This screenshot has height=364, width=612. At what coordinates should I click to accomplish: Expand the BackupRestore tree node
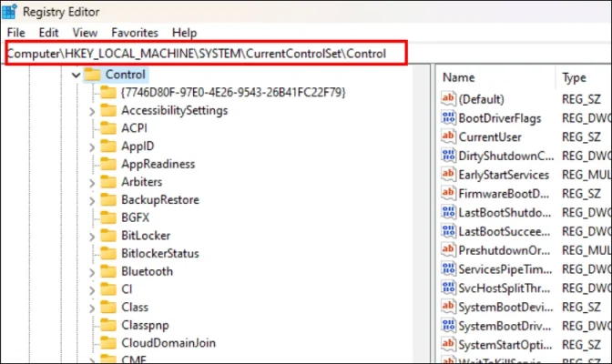coord(92,200)
